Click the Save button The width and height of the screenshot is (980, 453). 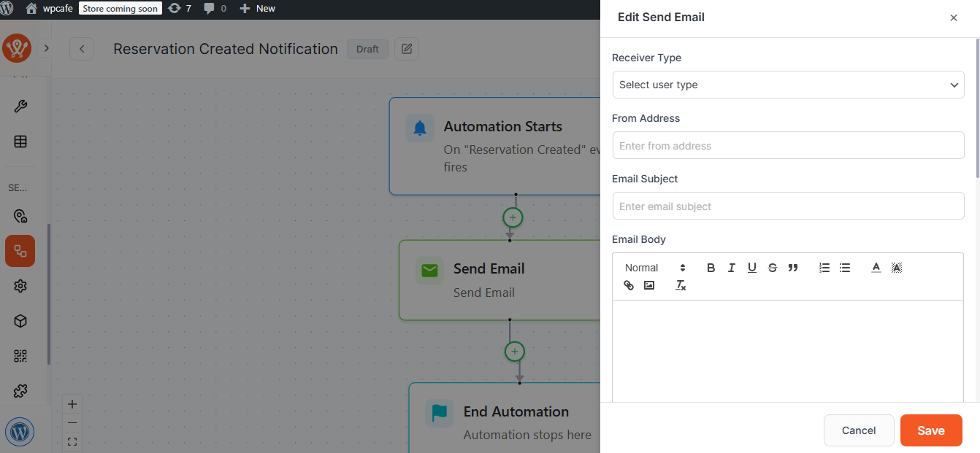point(930,430)
